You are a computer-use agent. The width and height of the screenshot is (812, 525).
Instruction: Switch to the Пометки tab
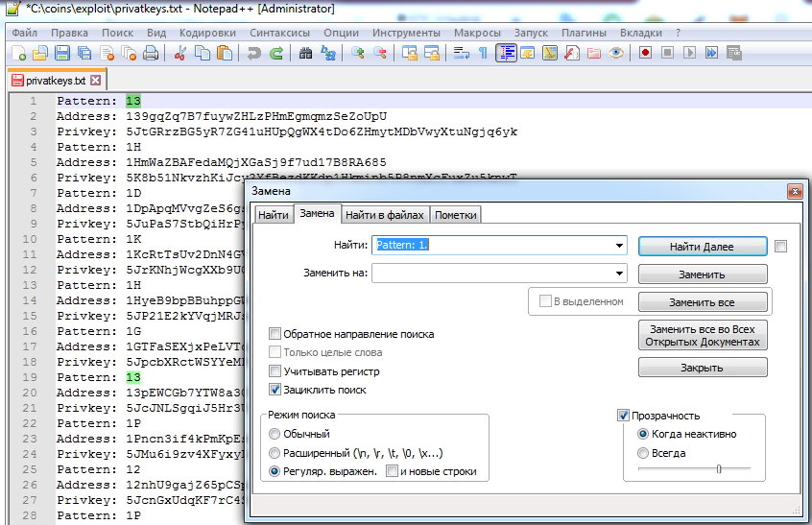[x=455, y=215]
